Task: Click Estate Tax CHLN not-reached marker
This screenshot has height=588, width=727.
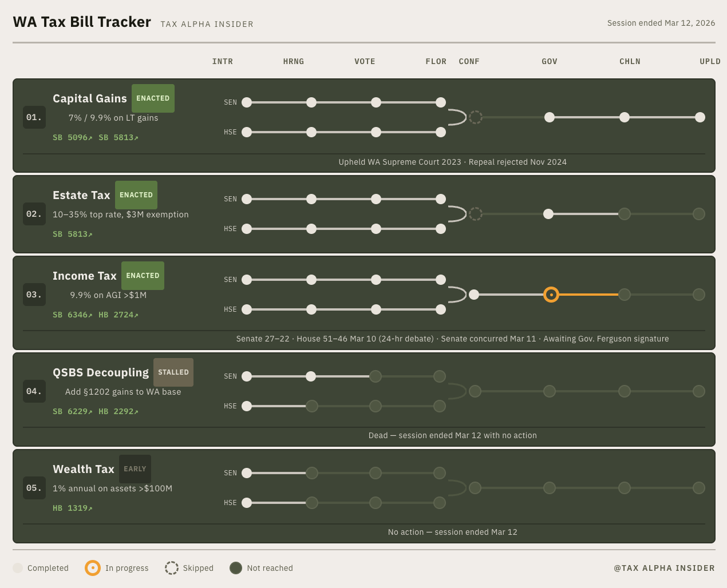Action: tap(625, 214)
